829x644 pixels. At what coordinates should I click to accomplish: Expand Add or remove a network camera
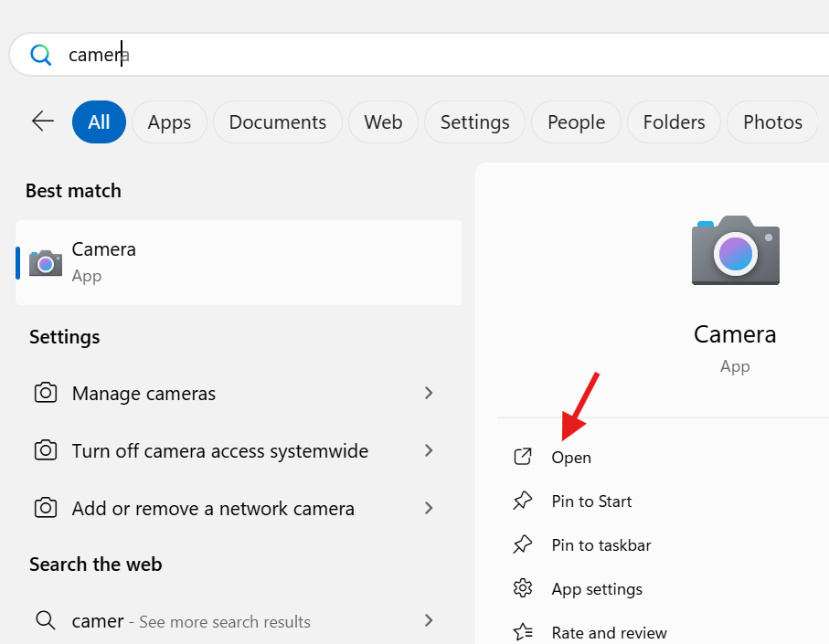[429, 509]
